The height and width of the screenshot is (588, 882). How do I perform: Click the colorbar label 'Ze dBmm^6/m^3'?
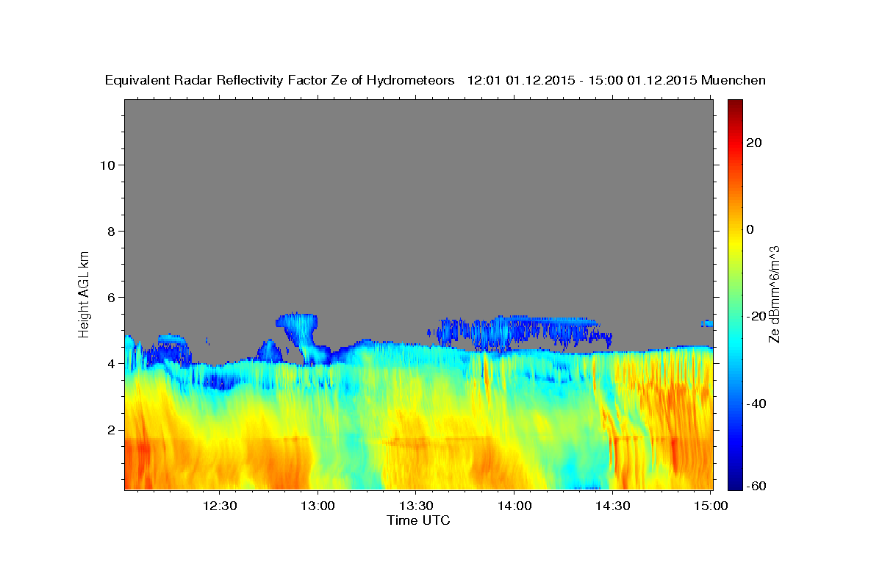pos(773,294)
